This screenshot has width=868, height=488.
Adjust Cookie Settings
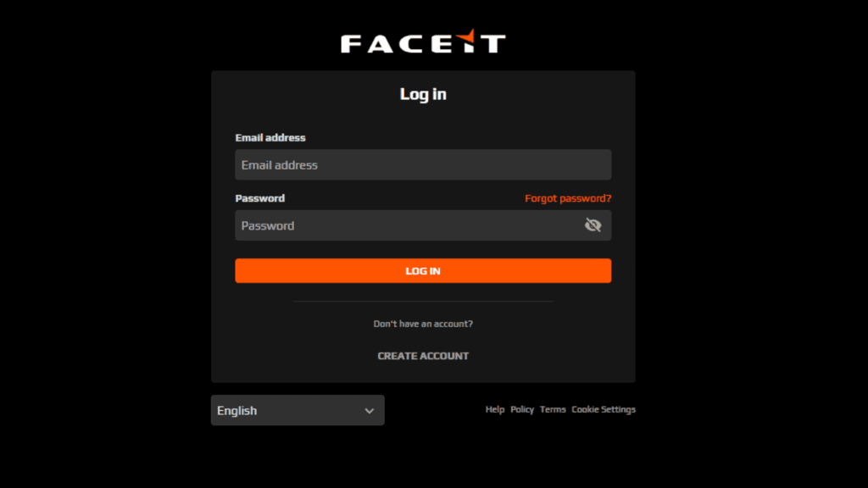click(x=604, y=409)
